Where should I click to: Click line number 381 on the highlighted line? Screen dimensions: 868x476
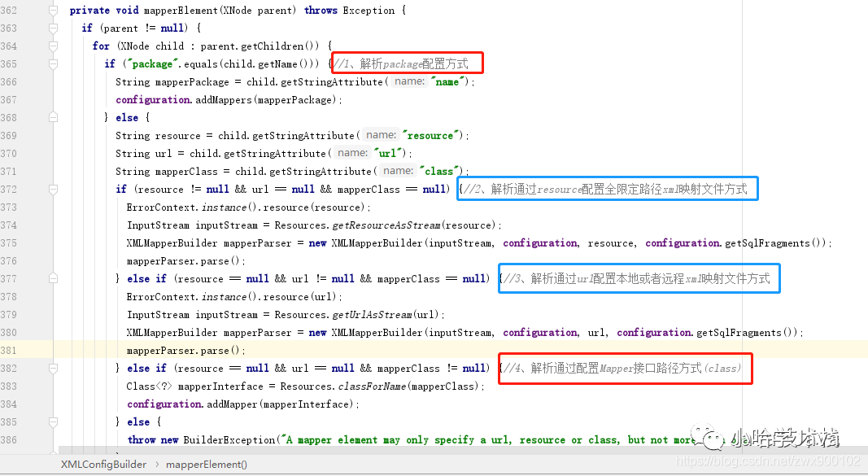(x=9, y=351)
